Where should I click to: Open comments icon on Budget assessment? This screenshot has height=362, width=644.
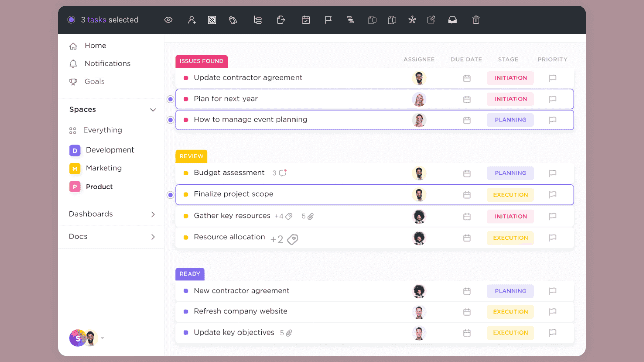(283, 173)
